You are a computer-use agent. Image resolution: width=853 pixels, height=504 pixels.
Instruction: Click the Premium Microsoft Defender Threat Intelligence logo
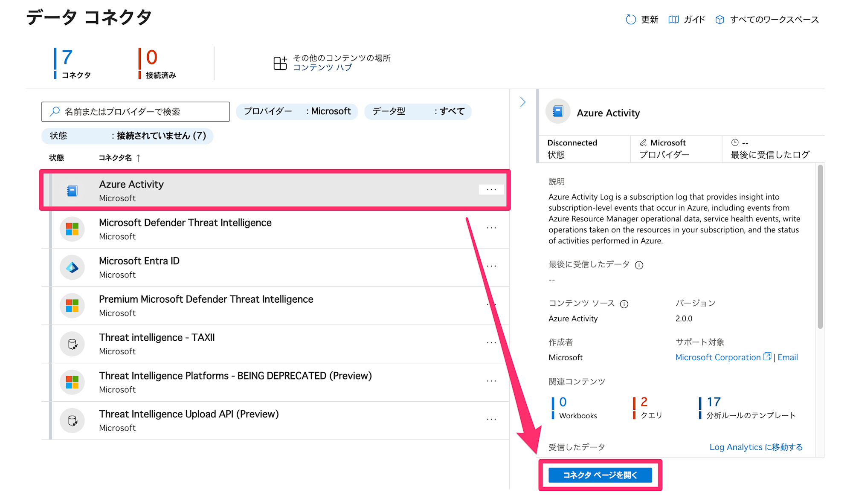click(x=72, y=306)
